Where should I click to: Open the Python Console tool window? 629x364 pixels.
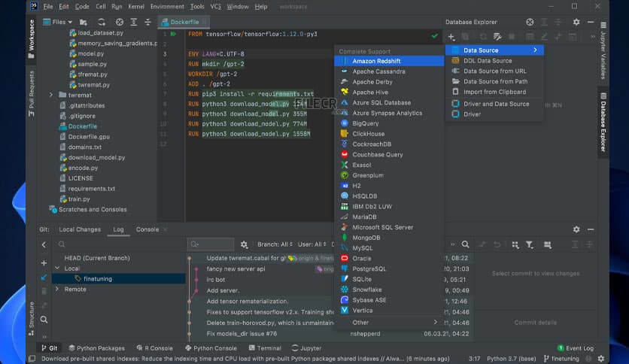pyautogui.click(x=211, y=348)
